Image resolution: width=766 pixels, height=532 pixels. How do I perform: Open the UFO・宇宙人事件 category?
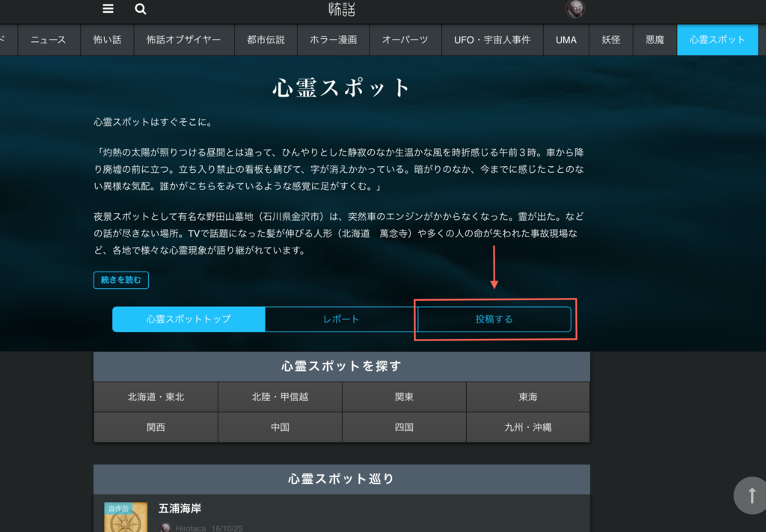[491, 40]
